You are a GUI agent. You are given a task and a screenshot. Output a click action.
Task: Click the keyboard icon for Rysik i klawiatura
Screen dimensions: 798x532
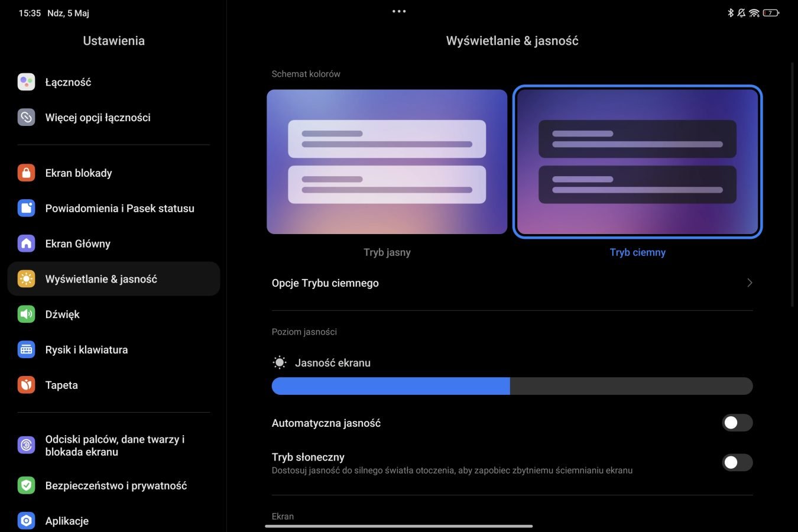tap(26, 350)
